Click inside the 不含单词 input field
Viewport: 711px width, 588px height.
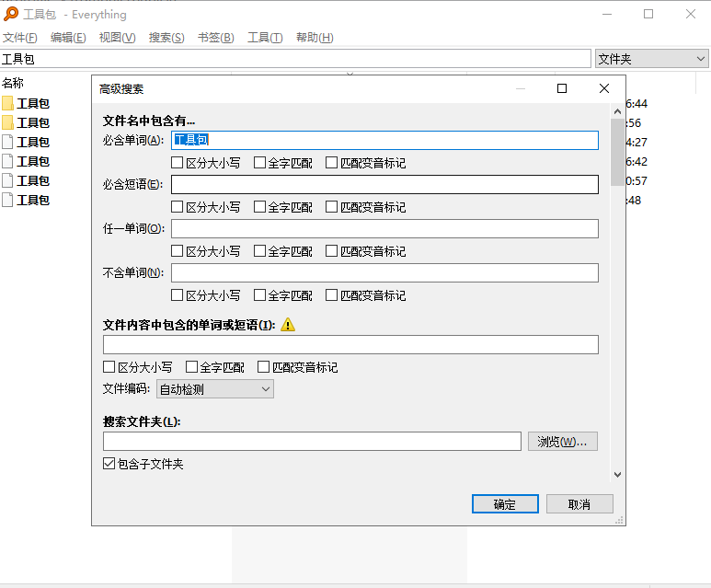click(384, 273)
